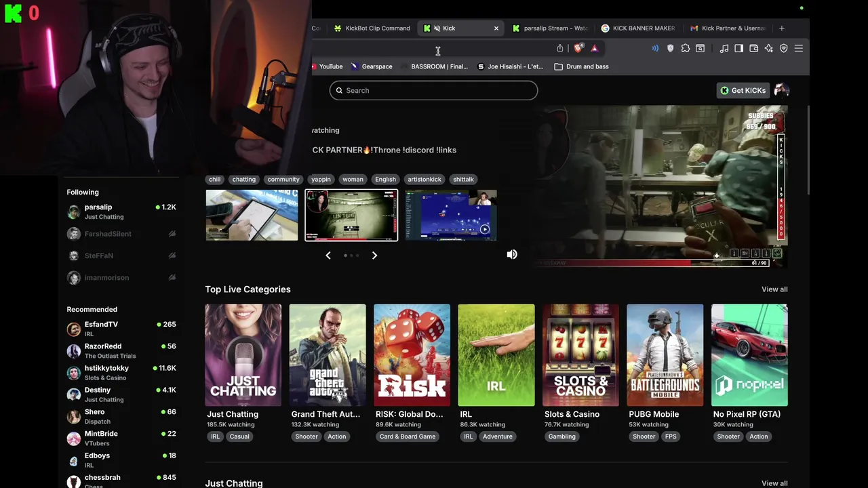Close the active Kick tab
Image resolution: width=868 pixels, height=488 pixels.
coord(496,28)
